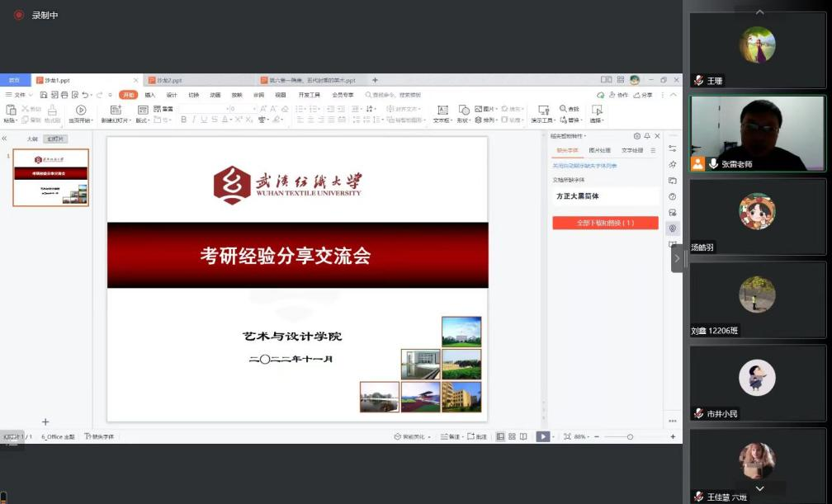Select the slide 1 thumbnail in panel
832x504 pixels.
50,177
